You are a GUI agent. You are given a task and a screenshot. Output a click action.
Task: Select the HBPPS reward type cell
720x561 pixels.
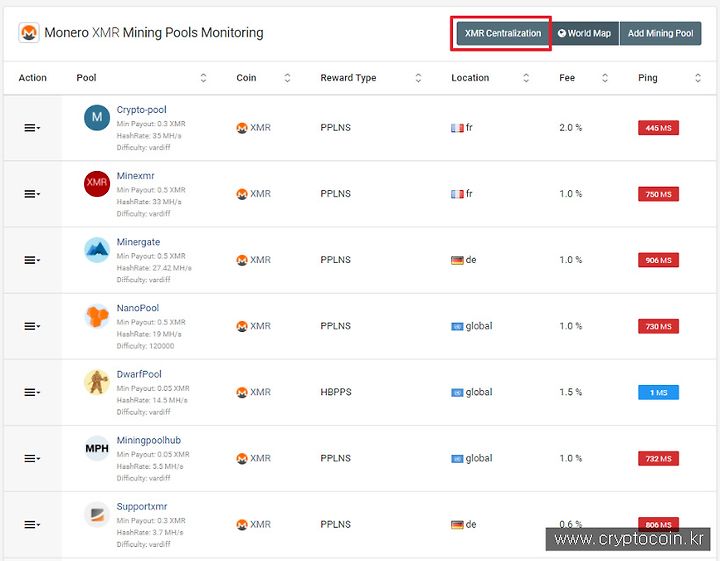(336, 392)
